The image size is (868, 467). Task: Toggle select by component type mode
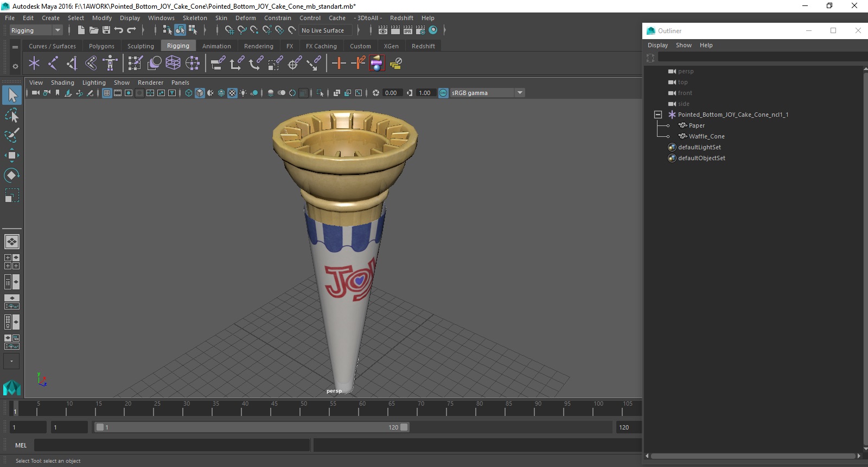[193, 30]
